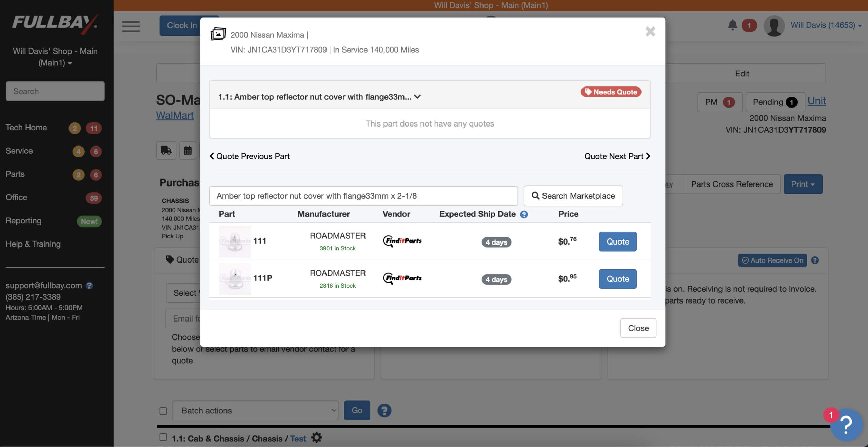Open the calendar scheduling icon
The width and height of the screenshot is (868, 447).
coord(188,150)
